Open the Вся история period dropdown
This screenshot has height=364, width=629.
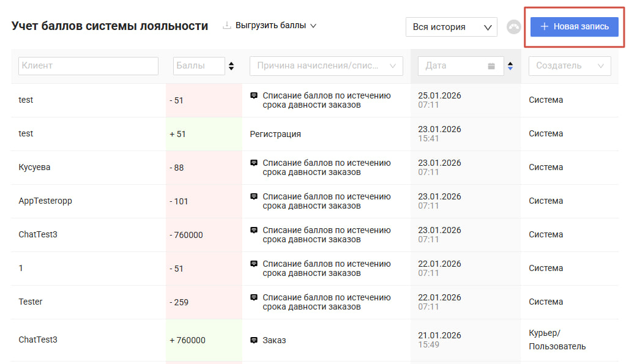pos(451,27)
